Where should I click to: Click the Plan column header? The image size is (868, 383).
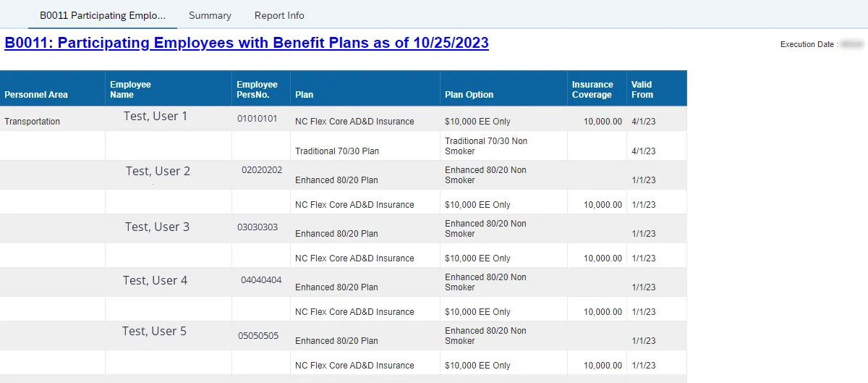[304, 95]
